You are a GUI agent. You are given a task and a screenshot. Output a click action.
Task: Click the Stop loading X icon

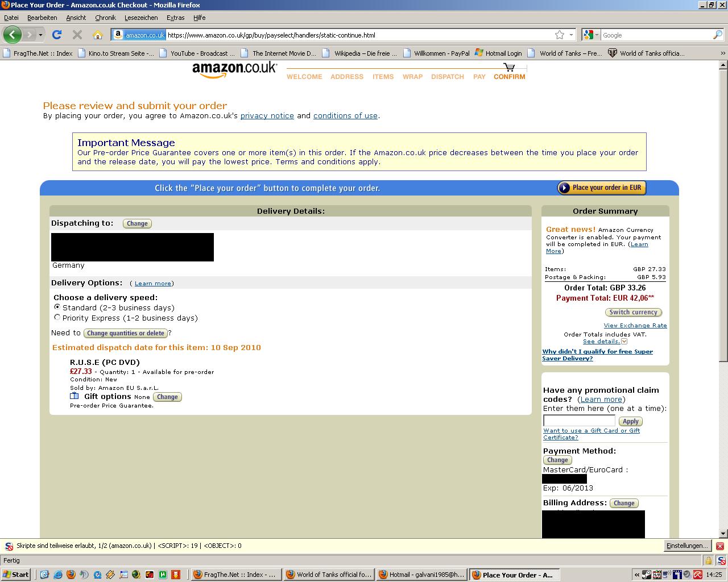click(x=77, y=35)
